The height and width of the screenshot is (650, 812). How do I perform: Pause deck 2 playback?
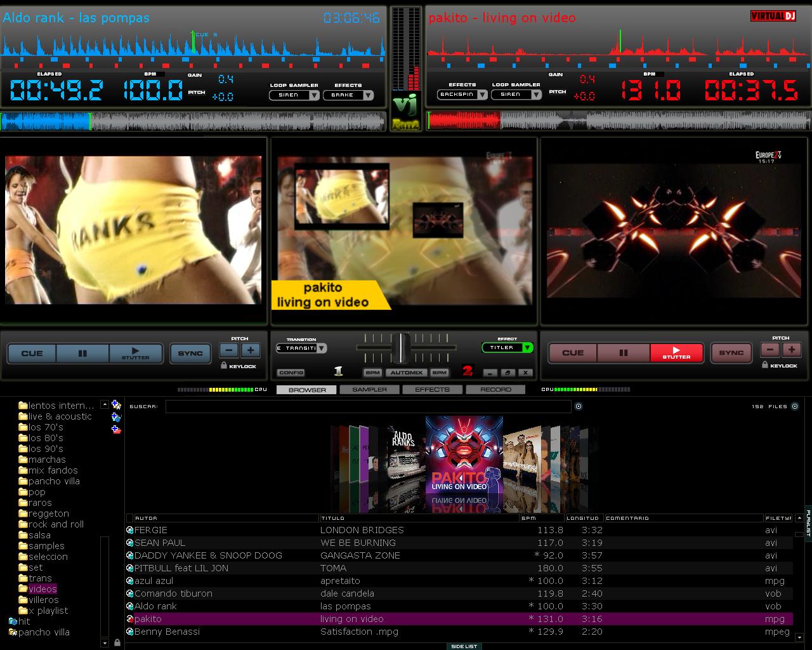(624, 353)
